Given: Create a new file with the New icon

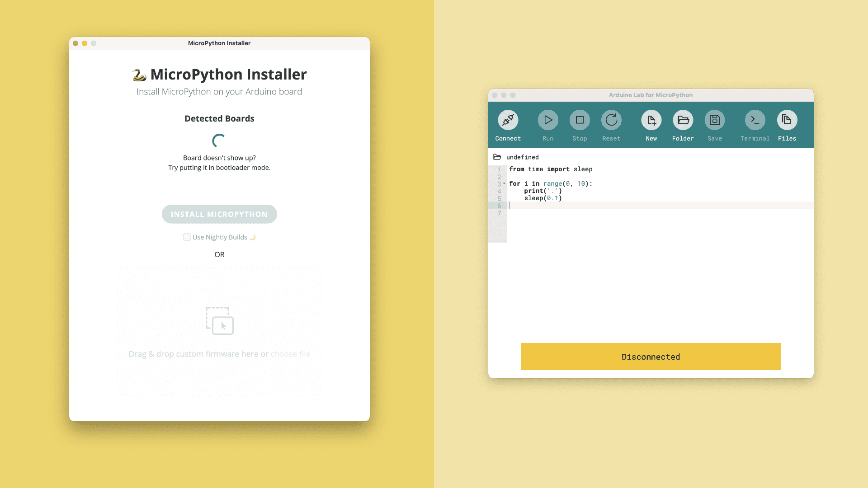Looking at the screenshot, I should coord(651,120).
